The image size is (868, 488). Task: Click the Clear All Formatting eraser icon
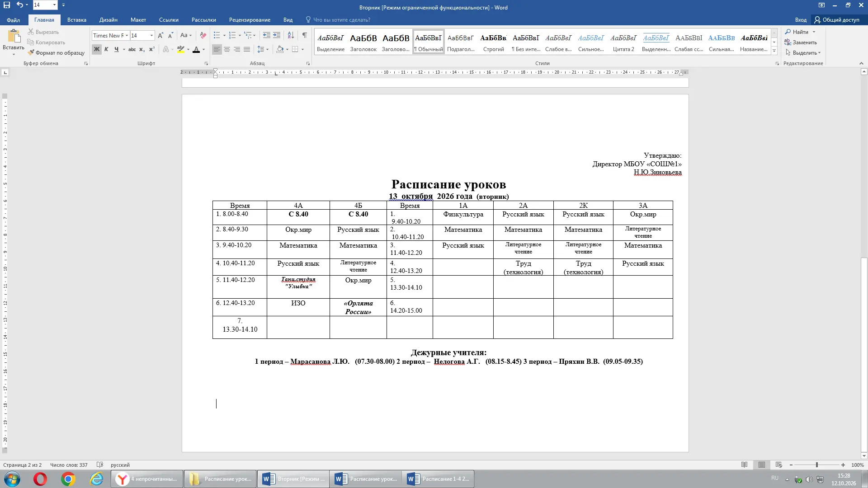[203, 35]
